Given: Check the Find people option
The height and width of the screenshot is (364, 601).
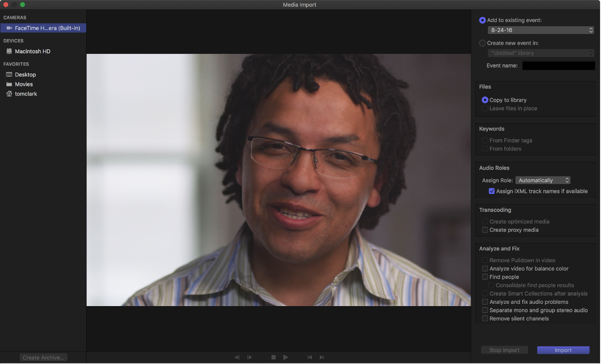Looking at the screenshot, I should point(485,277).
